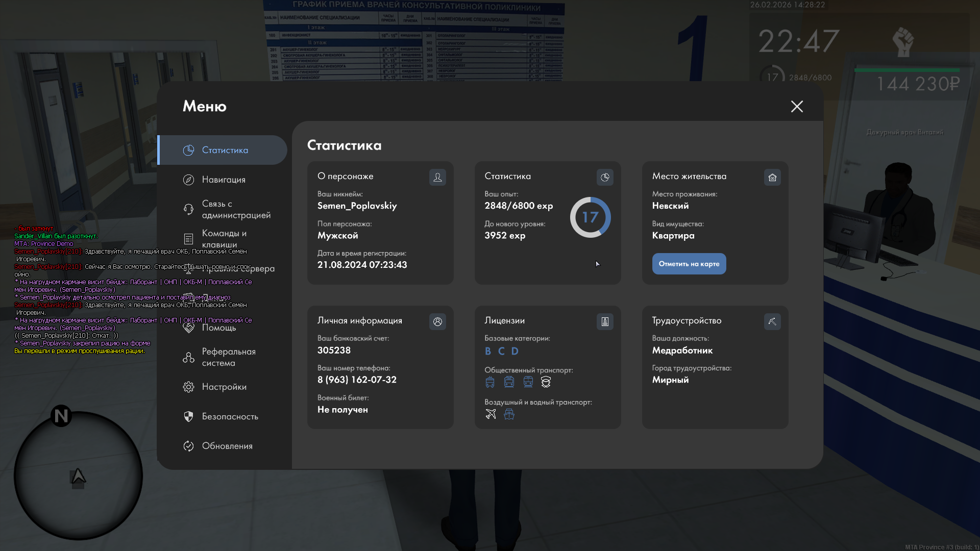
Task: Click the pie chart icon in Статистика card
Action: tap(605, 177)
